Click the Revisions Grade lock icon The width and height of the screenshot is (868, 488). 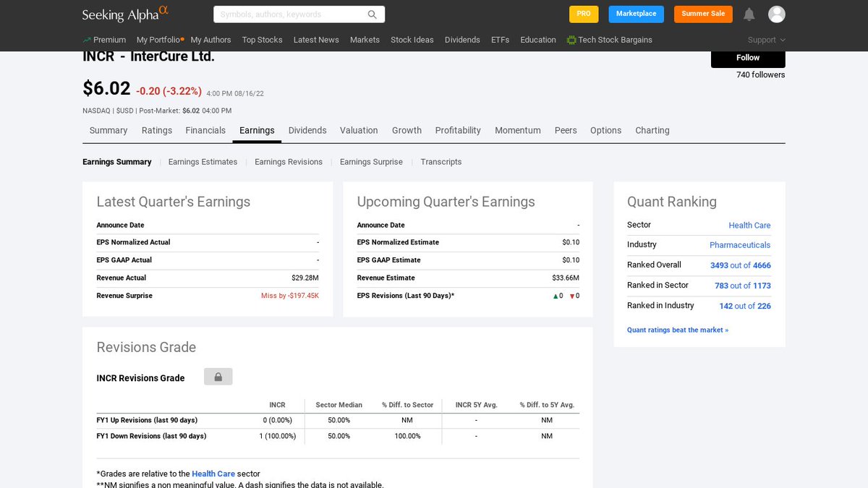pos(218,377)
